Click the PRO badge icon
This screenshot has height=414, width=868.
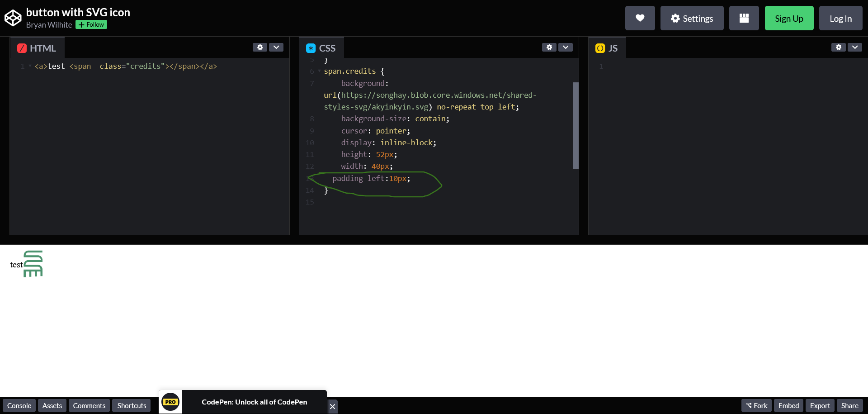[170, 402]
